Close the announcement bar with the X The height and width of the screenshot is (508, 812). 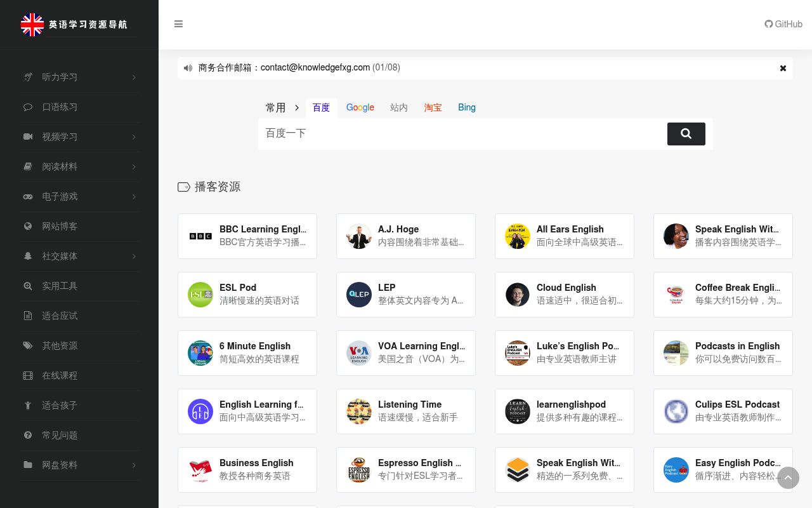point(783,68)
